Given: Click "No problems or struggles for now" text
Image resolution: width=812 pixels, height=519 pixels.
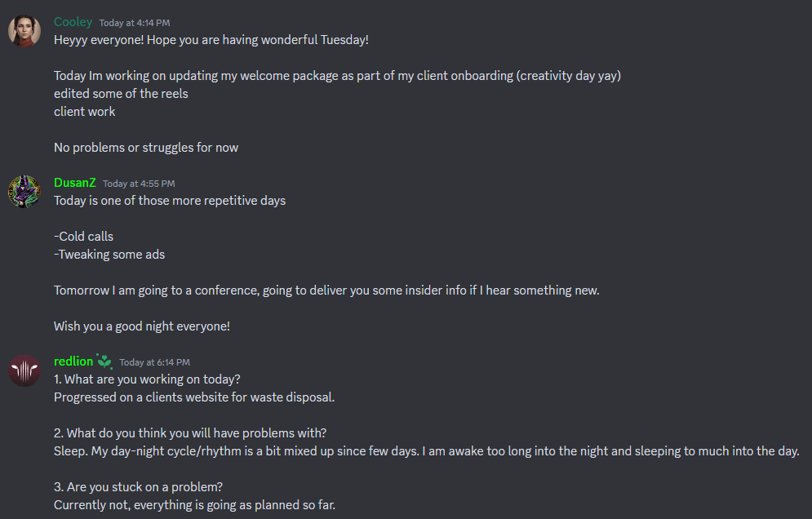Looking at the screenshot, I should click(x=146, y=148).
